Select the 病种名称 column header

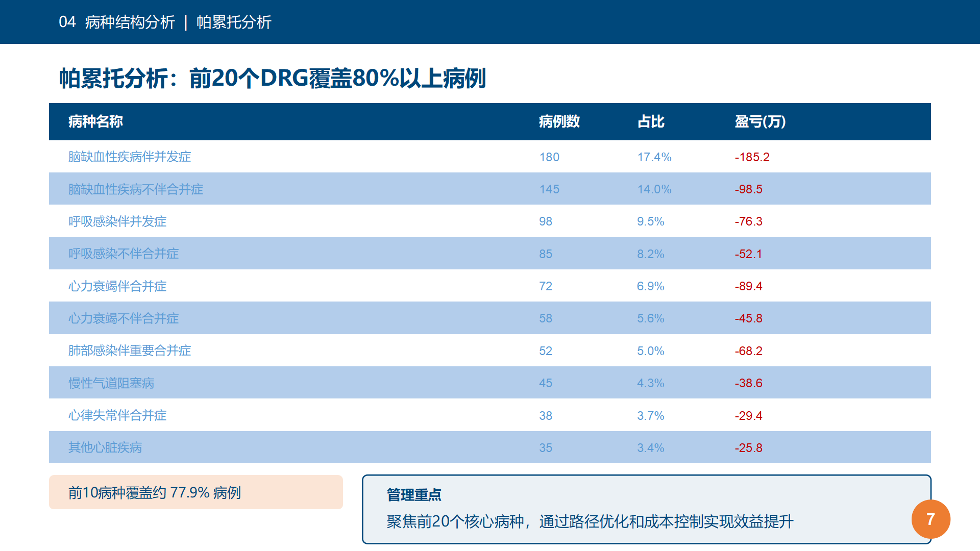[x=95, y=121]
